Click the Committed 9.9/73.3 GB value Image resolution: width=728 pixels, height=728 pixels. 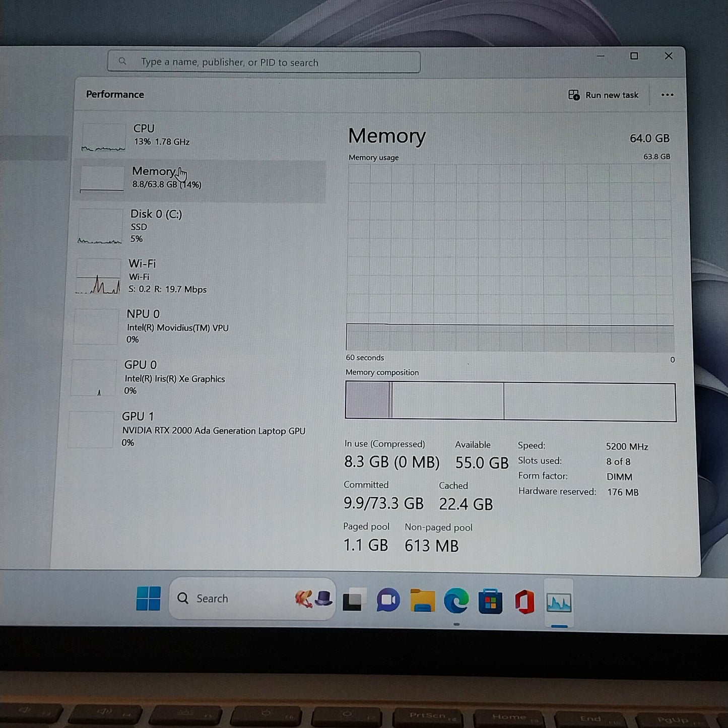click(x=383, y=503)
